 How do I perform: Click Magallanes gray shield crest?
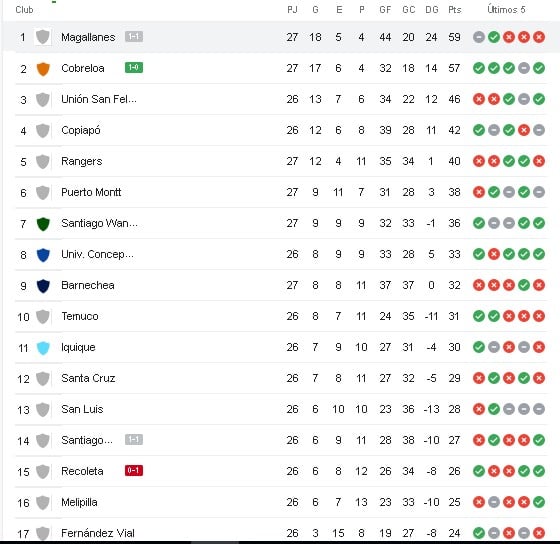coord(43,37)
